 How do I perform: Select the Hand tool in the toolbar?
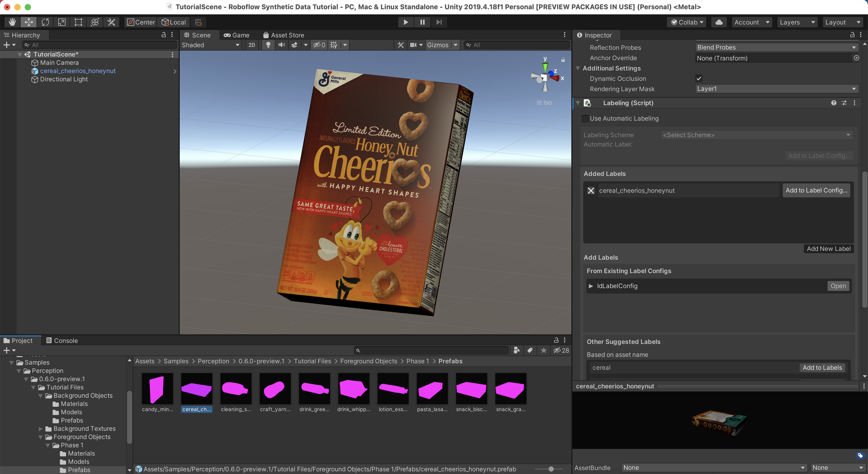click(x=12, y=22)
